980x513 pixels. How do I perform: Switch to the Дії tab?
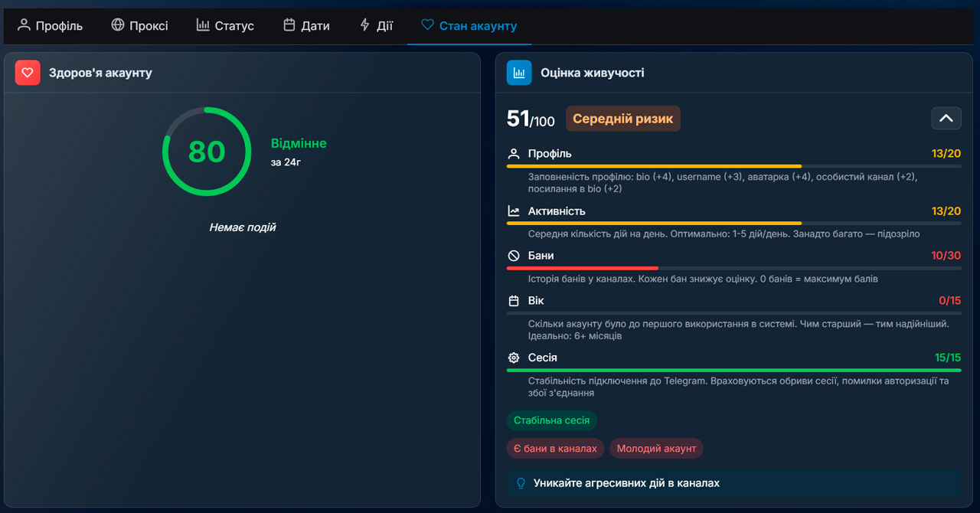[x=376, y=26]
